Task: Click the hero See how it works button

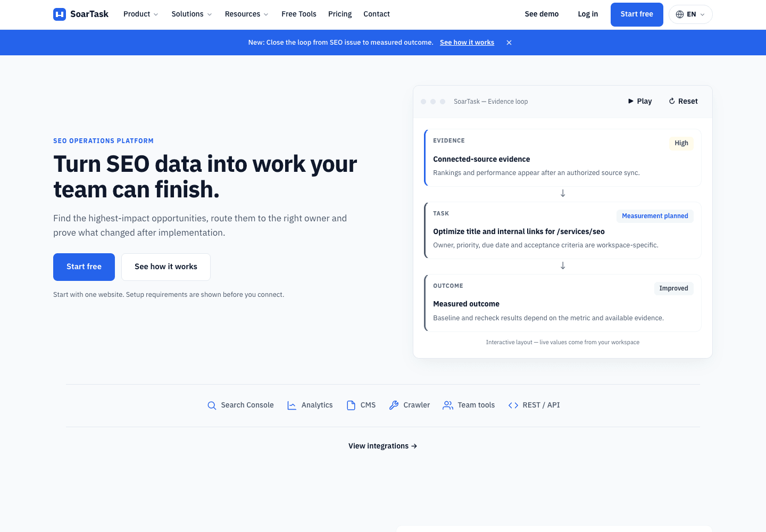Action: (166, 267)
